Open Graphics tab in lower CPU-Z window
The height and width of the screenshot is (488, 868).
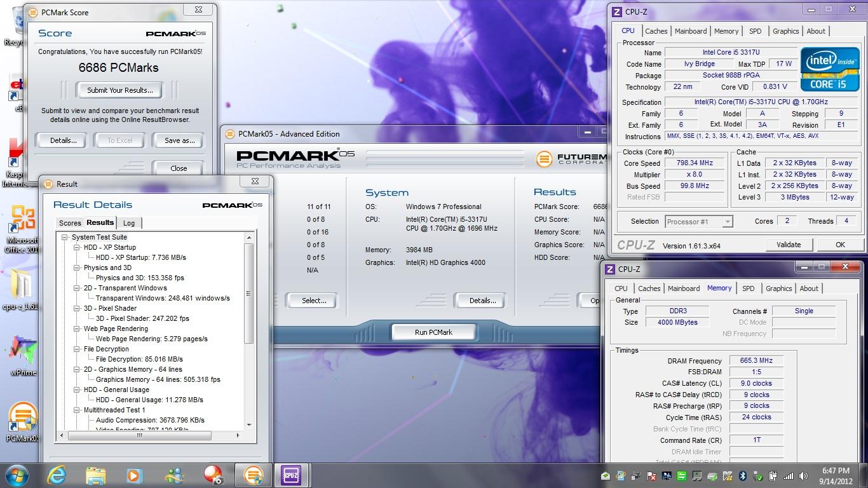point(778,288)
